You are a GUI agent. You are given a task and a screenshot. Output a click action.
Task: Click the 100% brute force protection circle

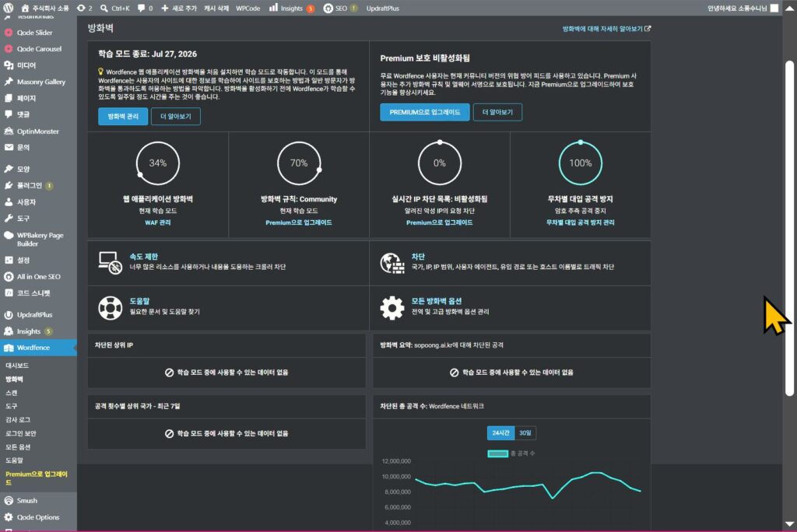[x=580, y=163]
